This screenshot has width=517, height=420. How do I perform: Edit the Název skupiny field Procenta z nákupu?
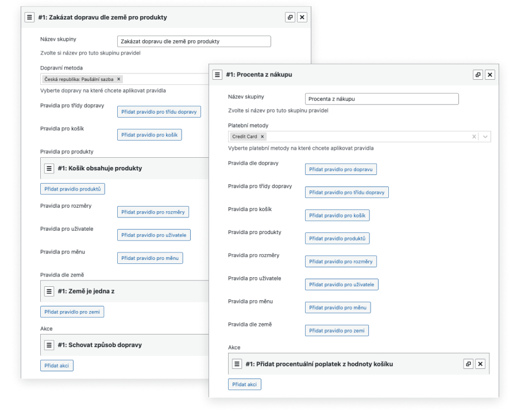(382, 99)
